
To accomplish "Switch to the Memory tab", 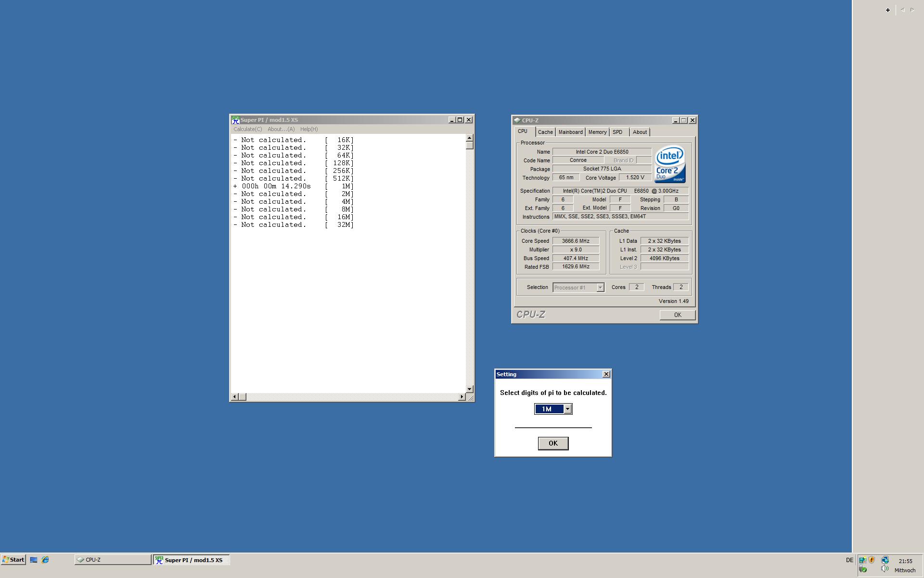I will [597, 132].
